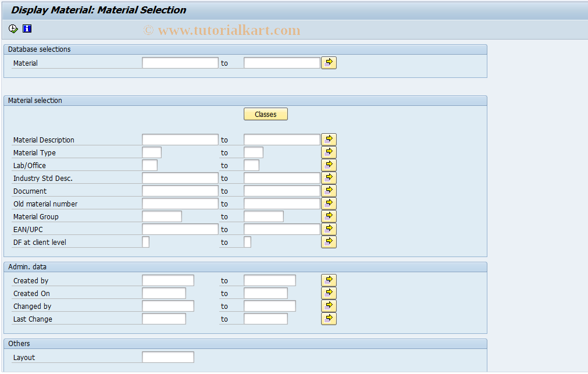Open multiple selection for Created On
Image resolution: width=588 pixels, height=374 pixels.
click(329, 293)
